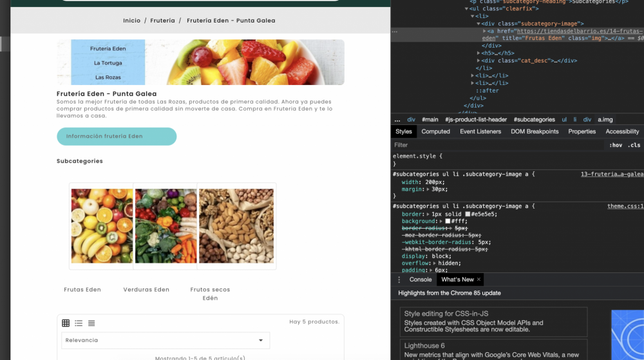Toggle .cls class editor

[634, 146]
